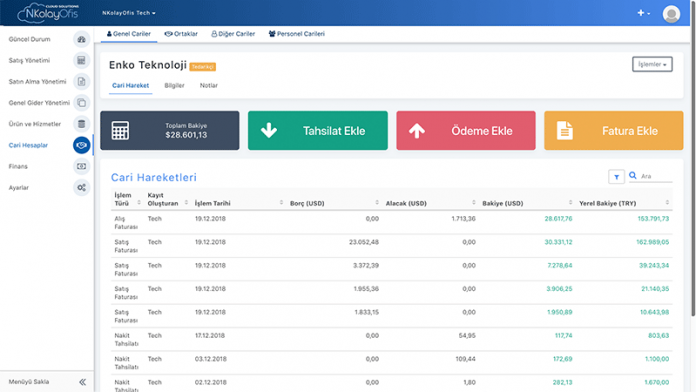Open the user profile avatar
Image resolution: width=696 pixels, height=392 pixels.
(671, 13)
